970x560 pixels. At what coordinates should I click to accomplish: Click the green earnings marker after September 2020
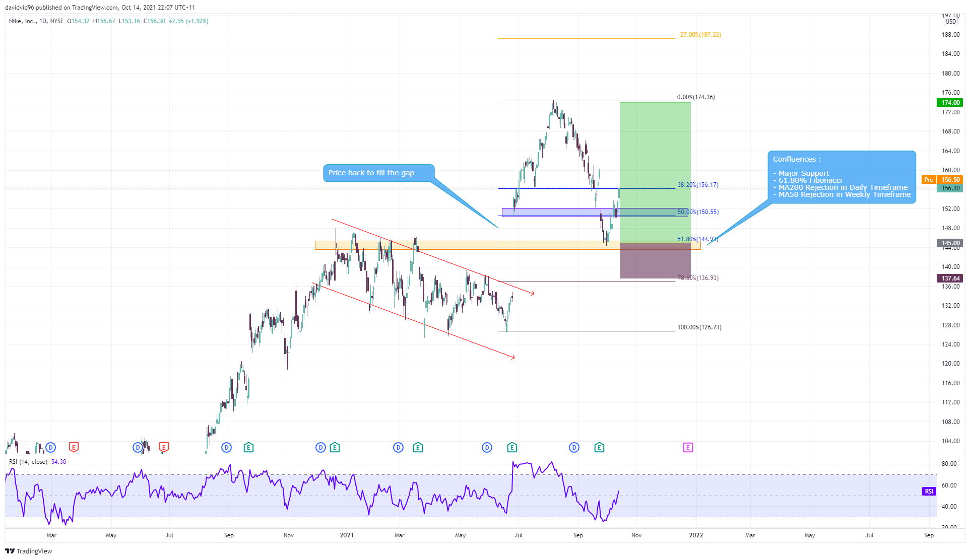pyautogui.click(x=248, y=447)
